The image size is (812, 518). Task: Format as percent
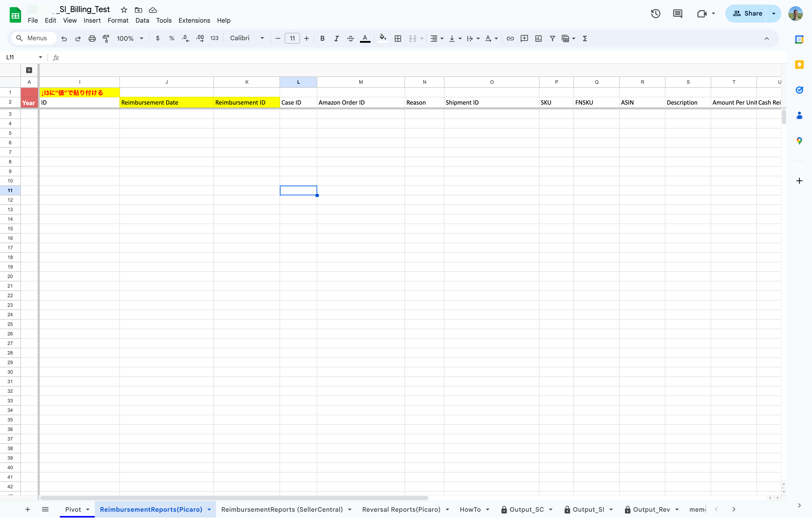(172, 38)
